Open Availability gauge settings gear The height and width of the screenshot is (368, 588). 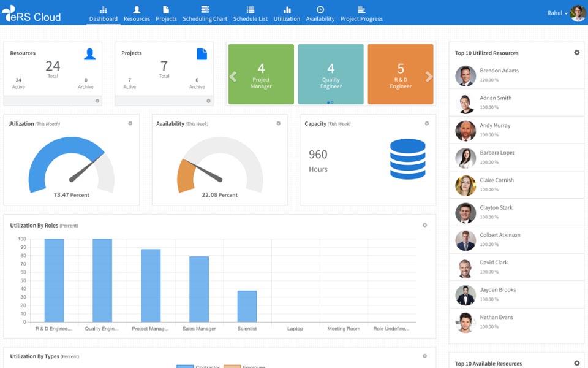point(278,123)
